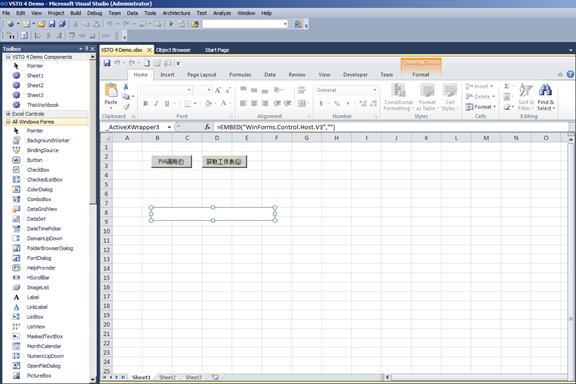Click Insert in Cells group

point(480,86)
